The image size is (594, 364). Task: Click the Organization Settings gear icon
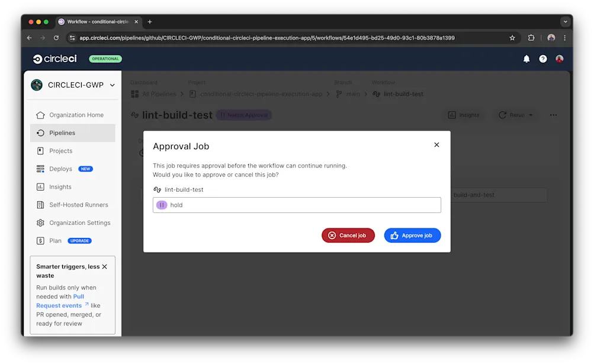point(40,223)
